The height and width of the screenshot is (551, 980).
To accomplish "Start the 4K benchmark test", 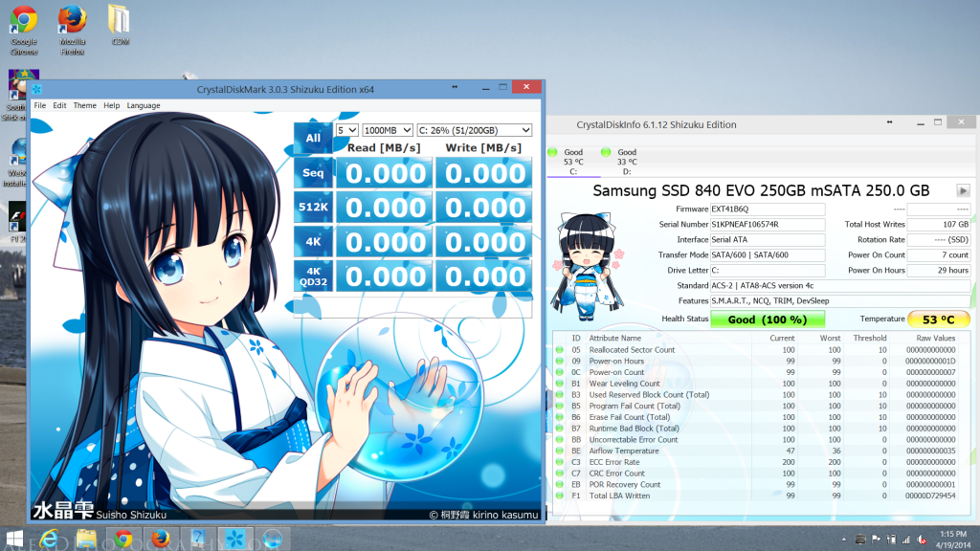I will pyautogui.click(x=313, y=241).
